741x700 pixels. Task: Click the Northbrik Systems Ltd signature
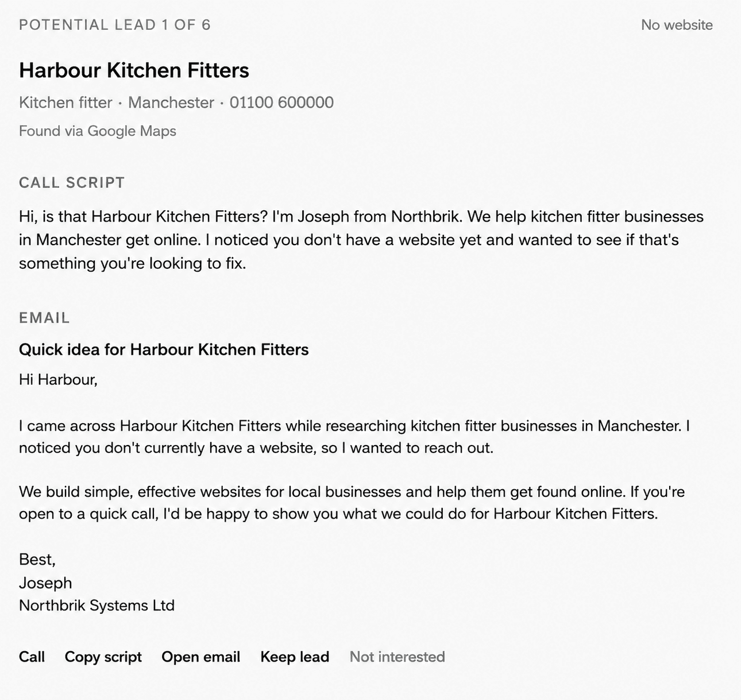(97, 605)
